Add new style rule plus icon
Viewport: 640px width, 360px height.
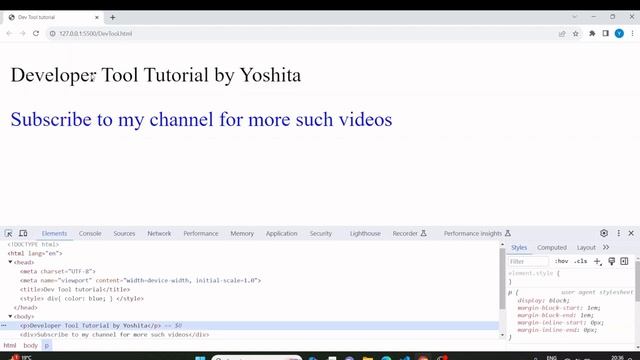coord(597,261)
